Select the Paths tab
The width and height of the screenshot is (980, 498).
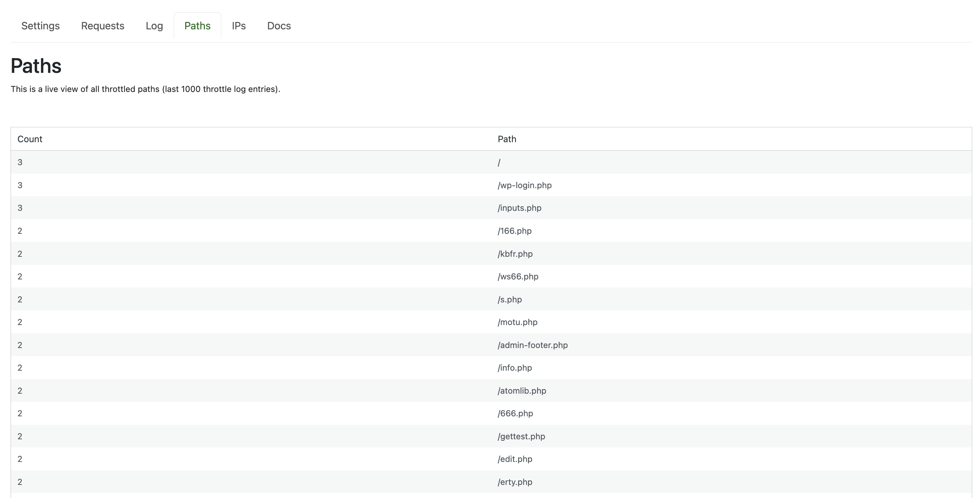coord(198,26)
